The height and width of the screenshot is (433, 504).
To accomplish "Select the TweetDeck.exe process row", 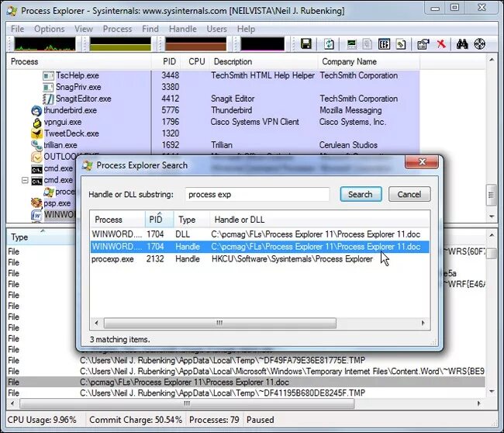I will 212,133.
